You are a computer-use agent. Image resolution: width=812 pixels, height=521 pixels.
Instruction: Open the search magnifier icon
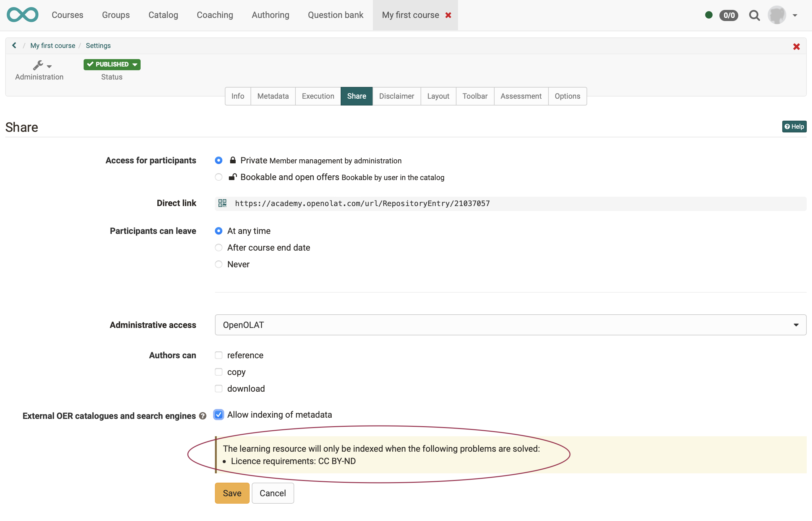pos(754,15)
